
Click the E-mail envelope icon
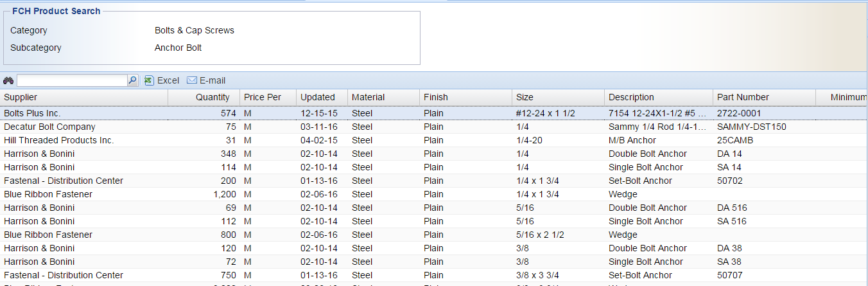coord(191,80)
